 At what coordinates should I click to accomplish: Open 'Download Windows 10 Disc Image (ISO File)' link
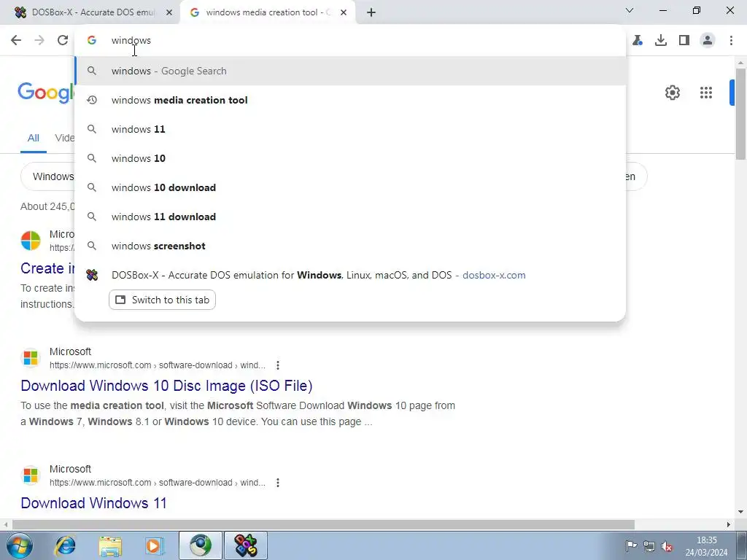167,386
